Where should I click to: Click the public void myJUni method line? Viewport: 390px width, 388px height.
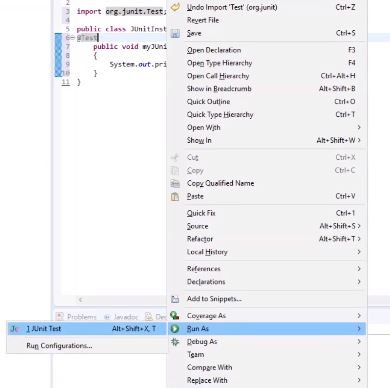(x=130, y=46)
